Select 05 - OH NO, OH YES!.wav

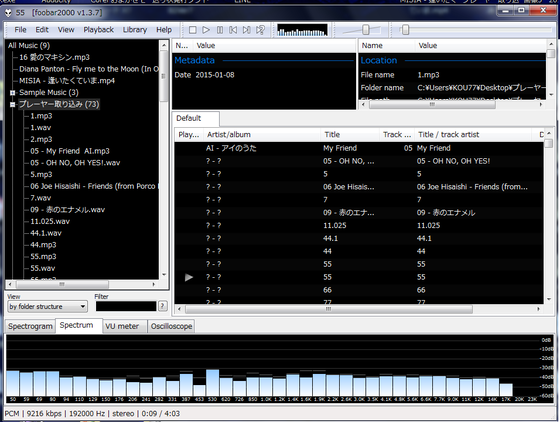coord(75,163)
